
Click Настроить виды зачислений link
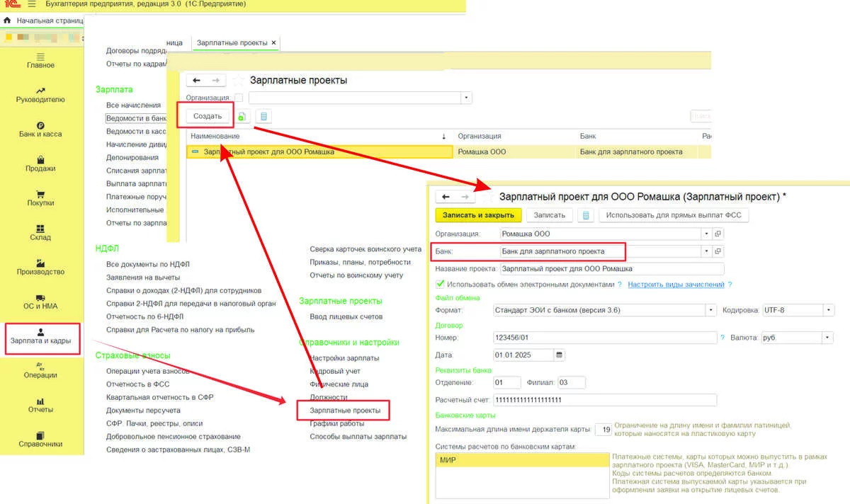click(676, 285)
